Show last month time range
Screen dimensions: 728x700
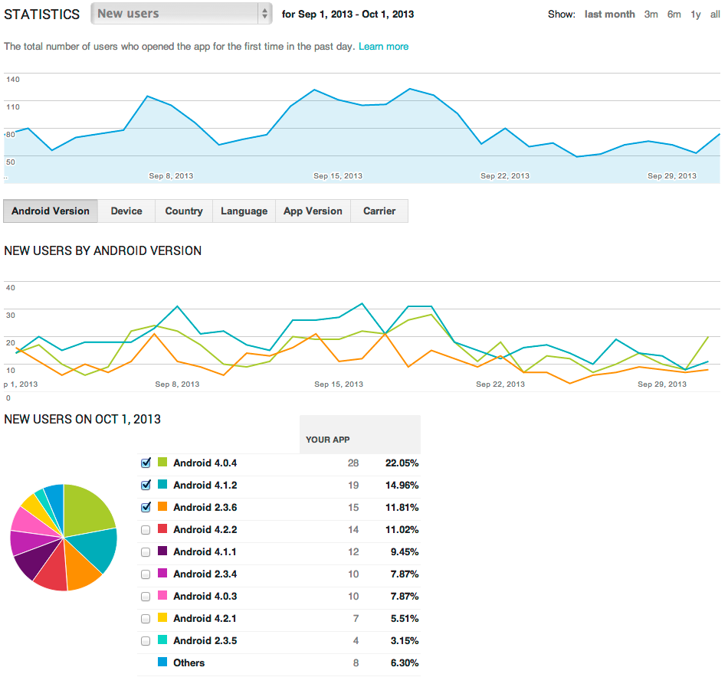(609, 15)
